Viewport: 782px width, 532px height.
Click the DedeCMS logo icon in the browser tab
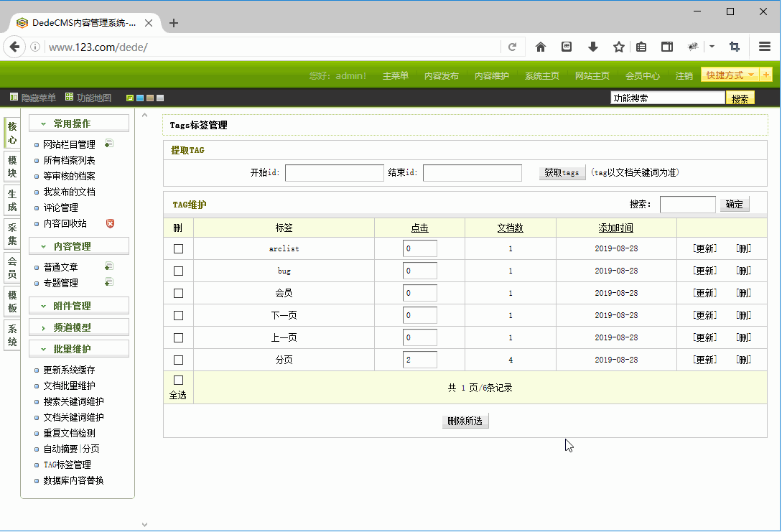pyautogui.click(x=23, y=22)
